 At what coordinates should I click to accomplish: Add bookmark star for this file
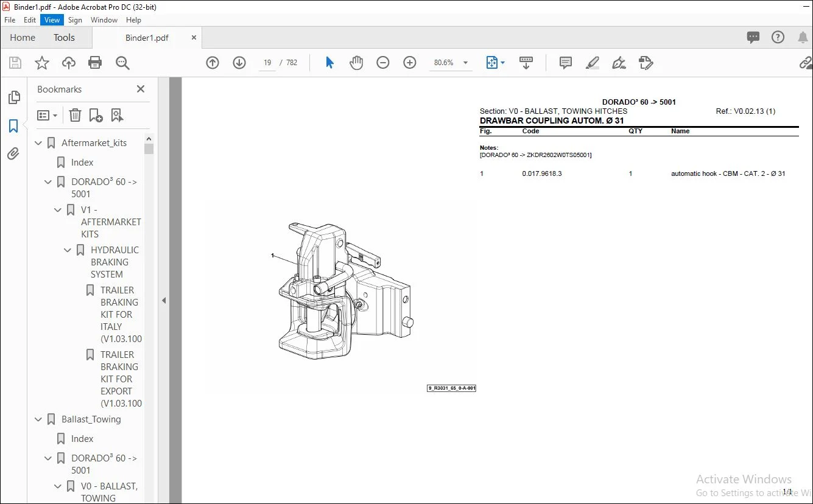coord(42,63)
